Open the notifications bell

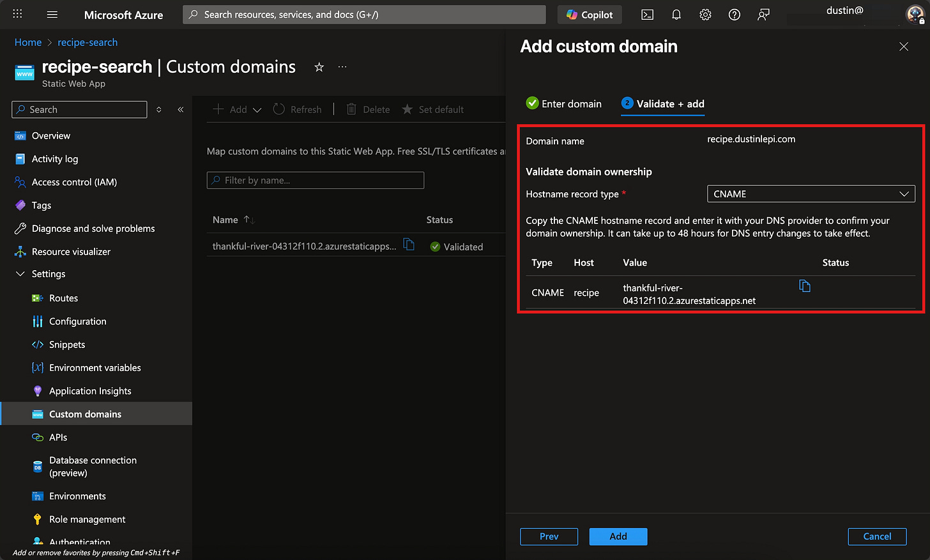point(676,15)
